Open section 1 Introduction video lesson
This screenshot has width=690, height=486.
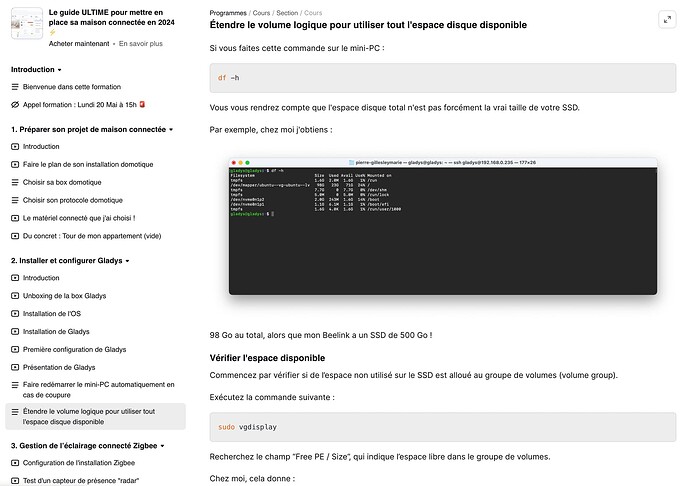(x=41, y=147)
